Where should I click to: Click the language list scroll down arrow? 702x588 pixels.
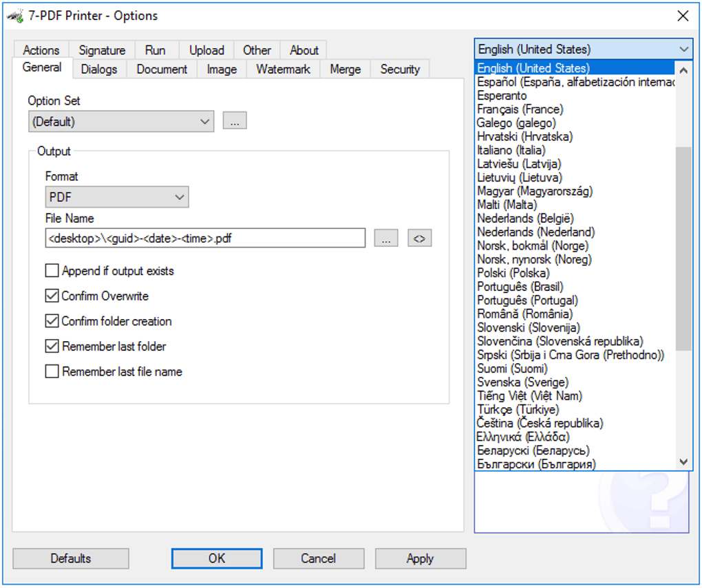683,461
